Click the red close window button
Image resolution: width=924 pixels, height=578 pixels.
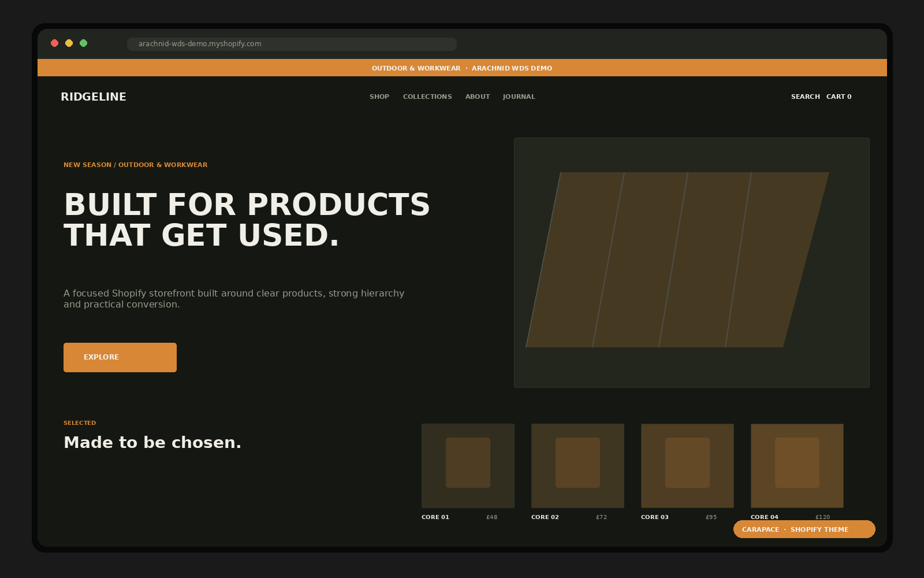click(x=55, y=43)
